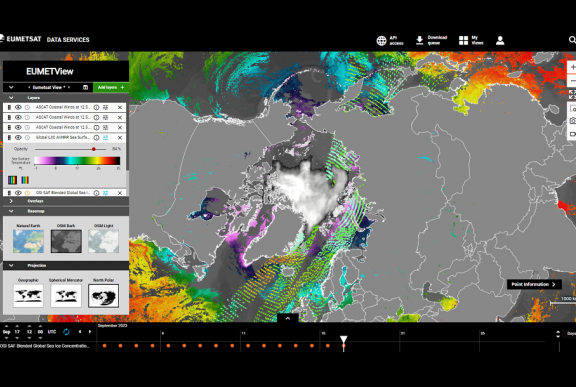Change timeline unit stepper at right
This screenshot has height=387, width=576.
558,334
